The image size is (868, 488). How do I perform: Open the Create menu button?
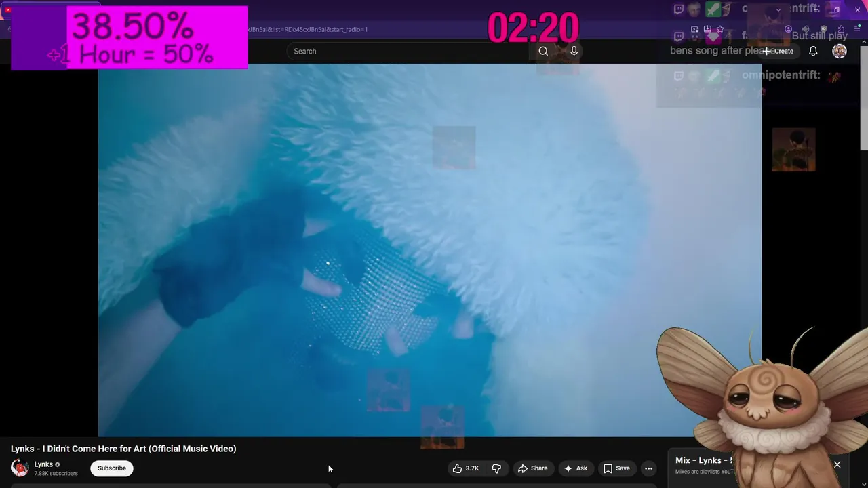778,51
